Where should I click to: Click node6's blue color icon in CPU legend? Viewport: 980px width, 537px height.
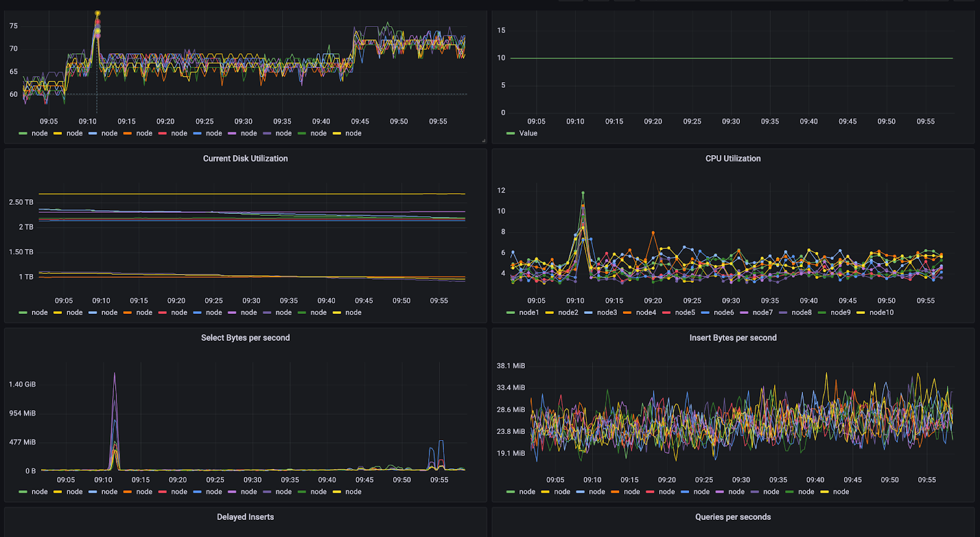click(x=705, y=313)
